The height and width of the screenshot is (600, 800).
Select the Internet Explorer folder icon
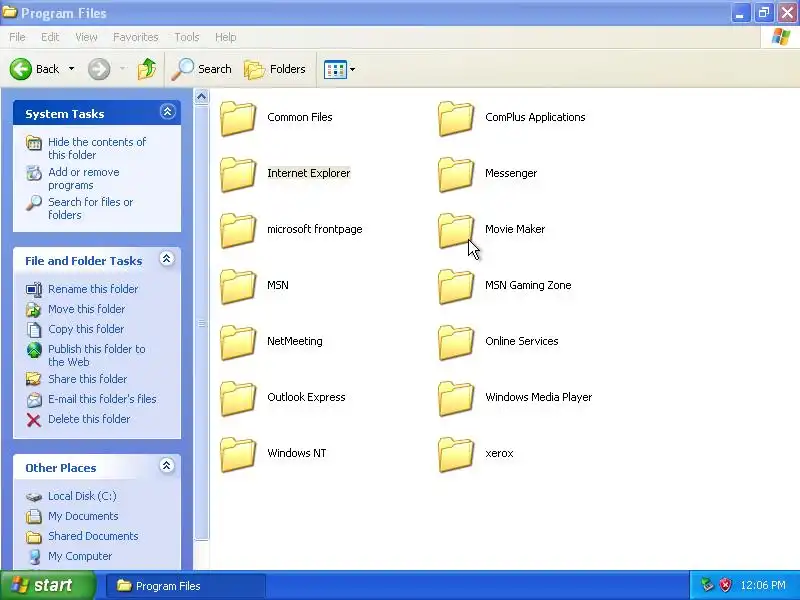(238, 174)
